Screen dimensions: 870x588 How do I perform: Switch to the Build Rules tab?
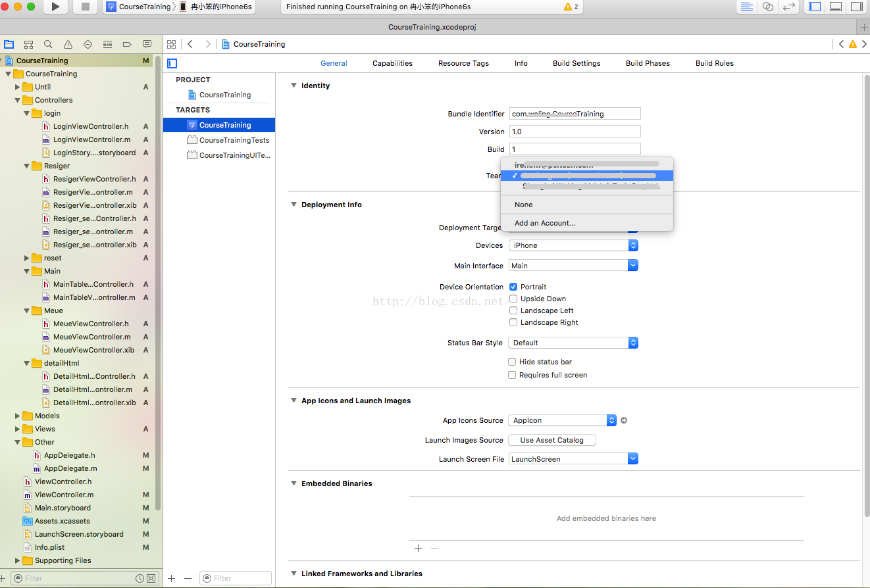pos(715,63)
